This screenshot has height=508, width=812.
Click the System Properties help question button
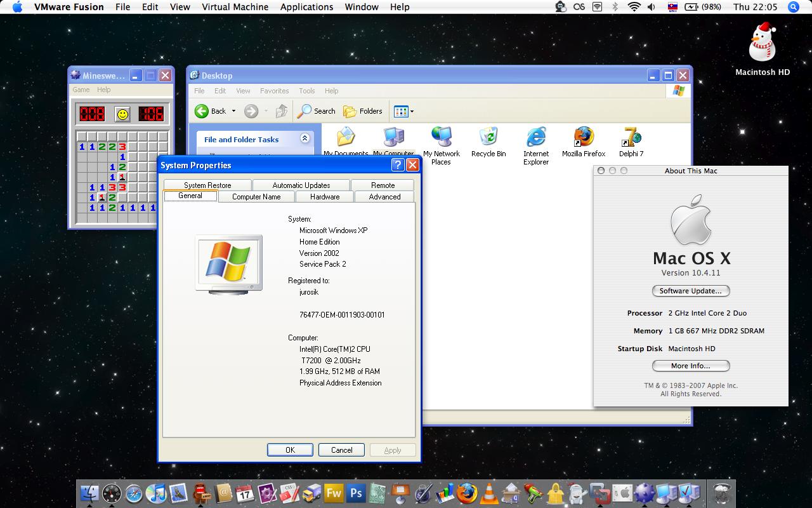tap(398, 165)
